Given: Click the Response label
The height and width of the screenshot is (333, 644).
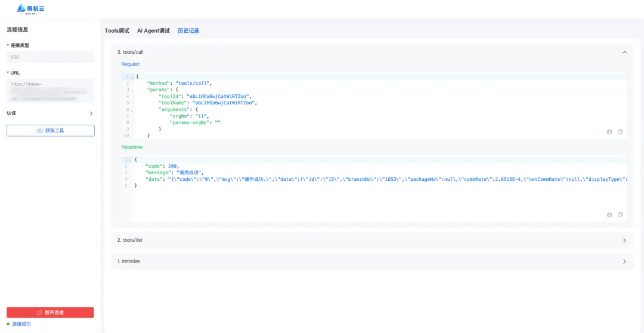Looking at the screenshot, I should (x=132, y=147).
